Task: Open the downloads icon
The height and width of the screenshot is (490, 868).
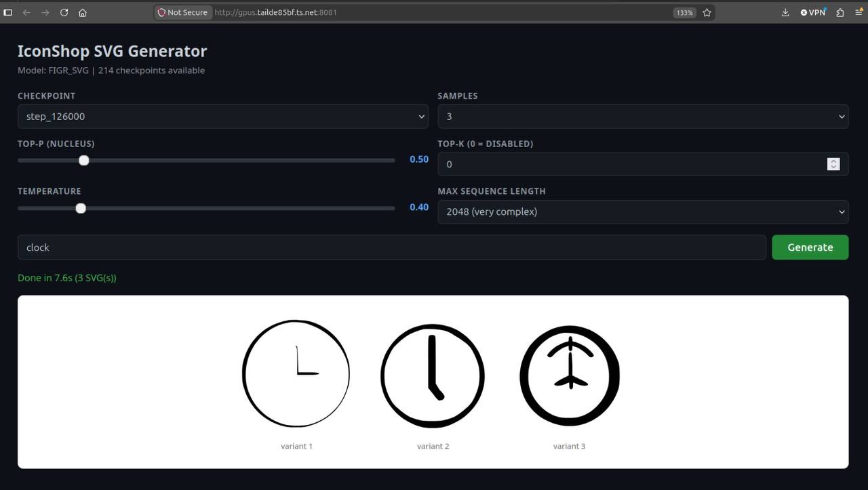Action: (x=785, y=12)
